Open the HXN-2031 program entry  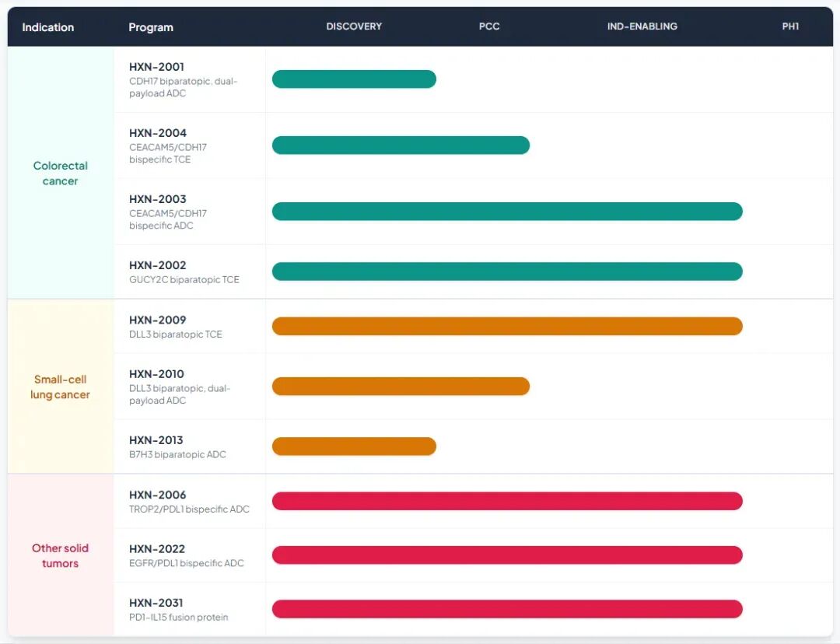point(156,603)
